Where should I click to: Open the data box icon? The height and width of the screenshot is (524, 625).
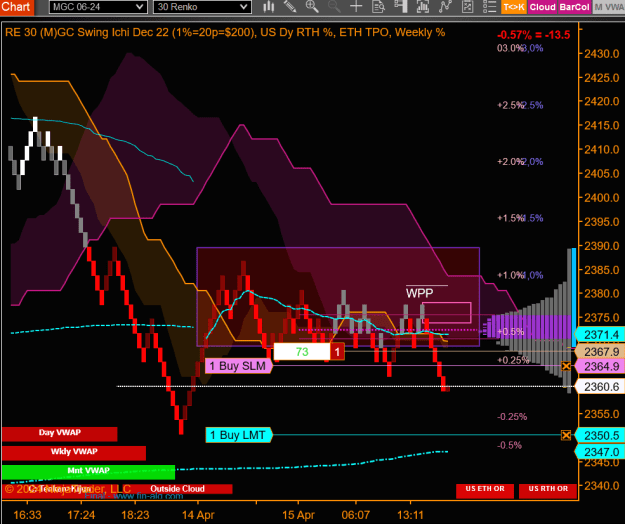click(378, 6)
